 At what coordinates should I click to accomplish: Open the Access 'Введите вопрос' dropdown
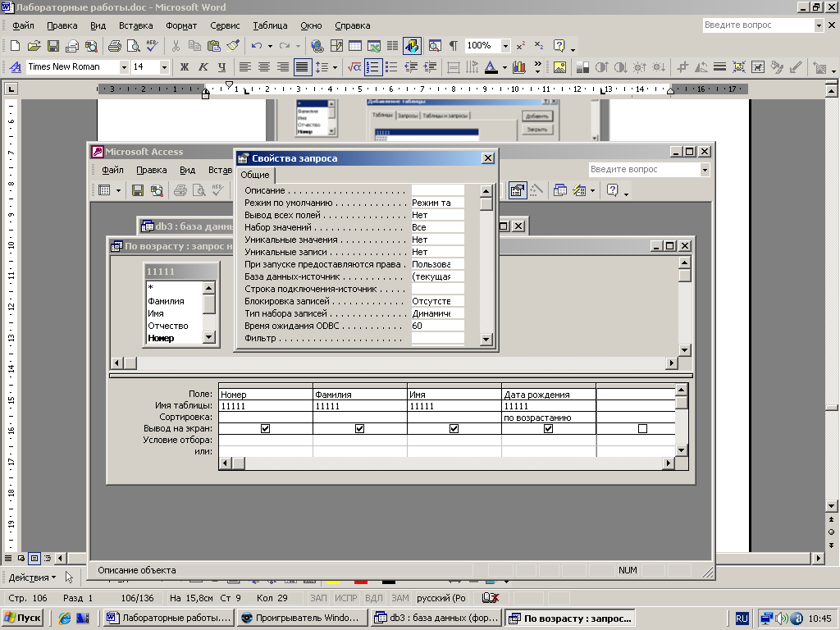pos(705,170)
